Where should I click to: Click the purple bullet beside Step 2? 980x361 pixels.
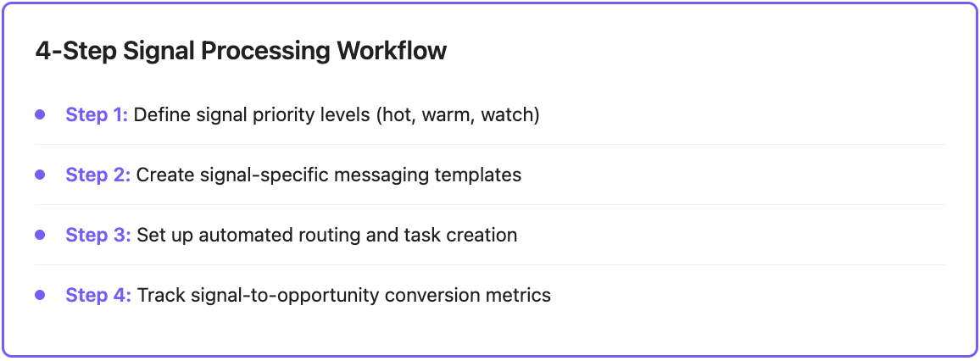click(x=40, y=175)
